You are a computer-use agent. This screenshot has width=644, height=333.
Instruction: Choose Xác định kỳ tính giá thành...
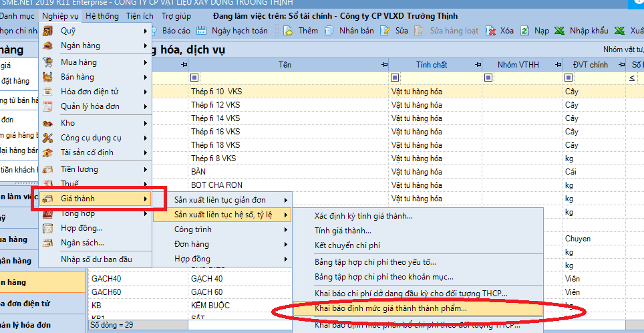(418, 216)
